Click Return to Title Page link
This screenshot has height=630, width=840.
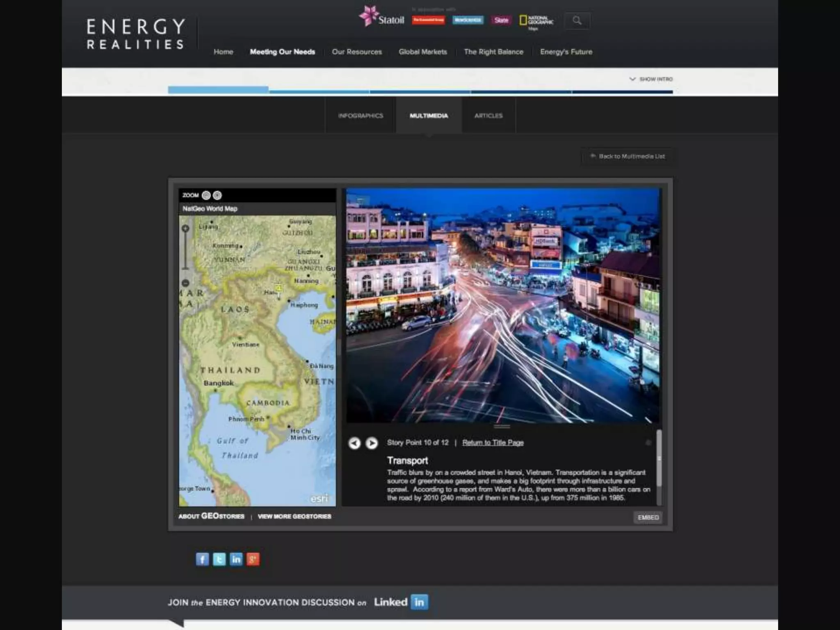(x=493, y=443)
